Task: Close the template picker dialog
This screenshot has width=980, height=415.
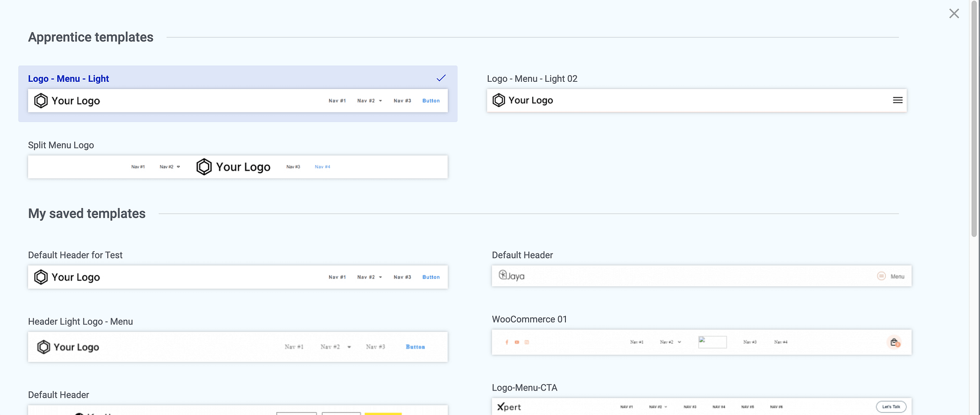Action: (954, 14)
